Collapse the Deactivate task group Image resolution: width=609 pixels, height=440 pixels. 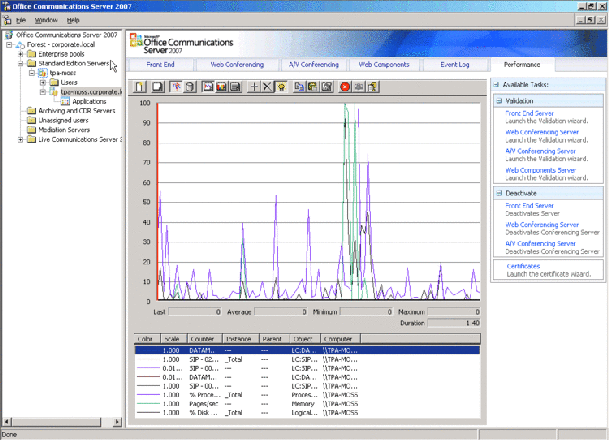[x=499, y=193]
